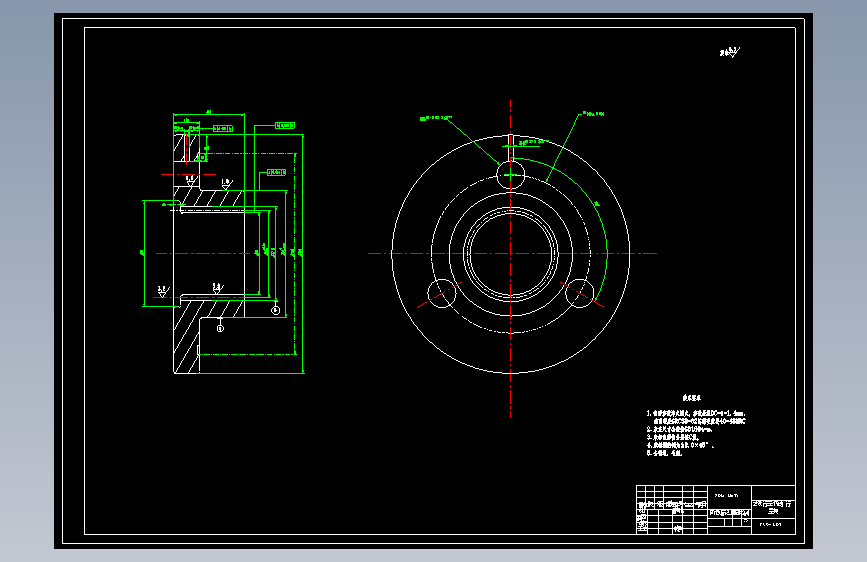Viewport: 867px width, 562px height.
Task: Select the top bolt hole circle in the front view
Action: coord(510,175)
